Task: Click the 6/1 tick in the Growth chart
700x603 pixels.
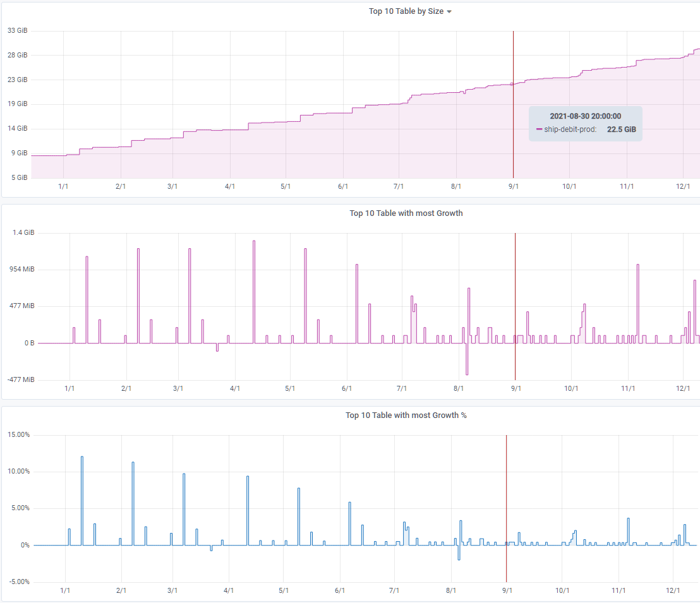Action: coord(347,389)
